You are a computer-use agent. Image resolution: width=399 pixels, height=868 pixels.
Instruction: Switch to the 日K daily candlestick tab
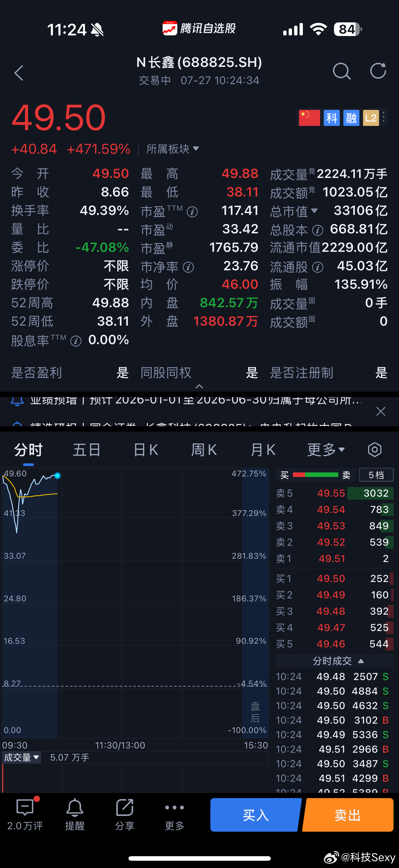(x=146, y=450)
